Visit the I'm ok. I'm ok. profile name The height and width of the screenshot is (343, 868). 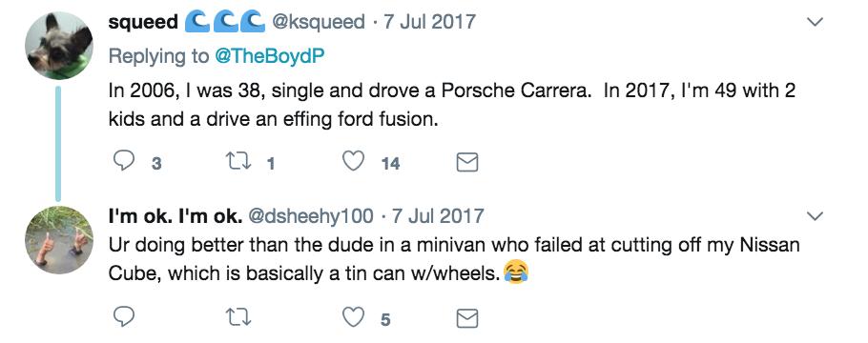(175, 215)
